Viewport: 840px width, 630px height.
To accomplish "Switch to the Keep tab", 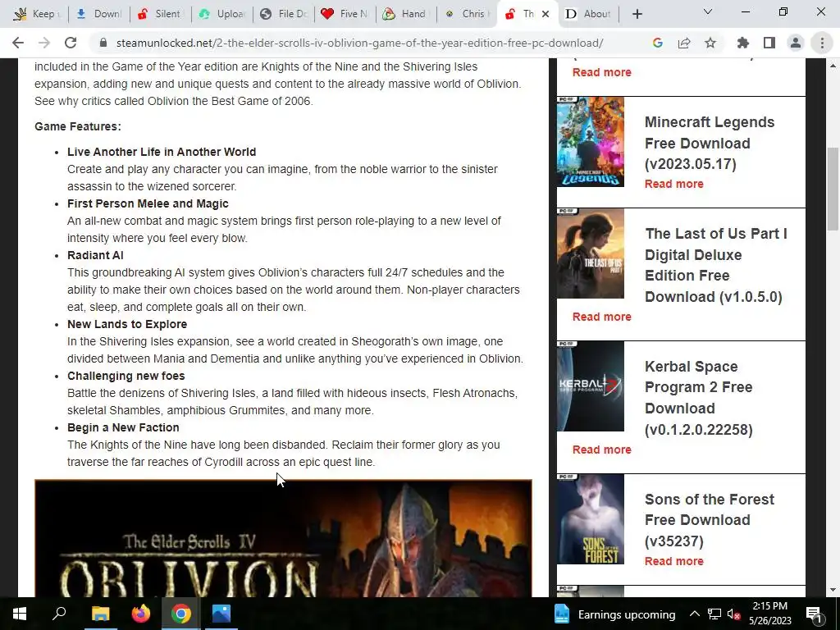I will [x=37, y=14].
